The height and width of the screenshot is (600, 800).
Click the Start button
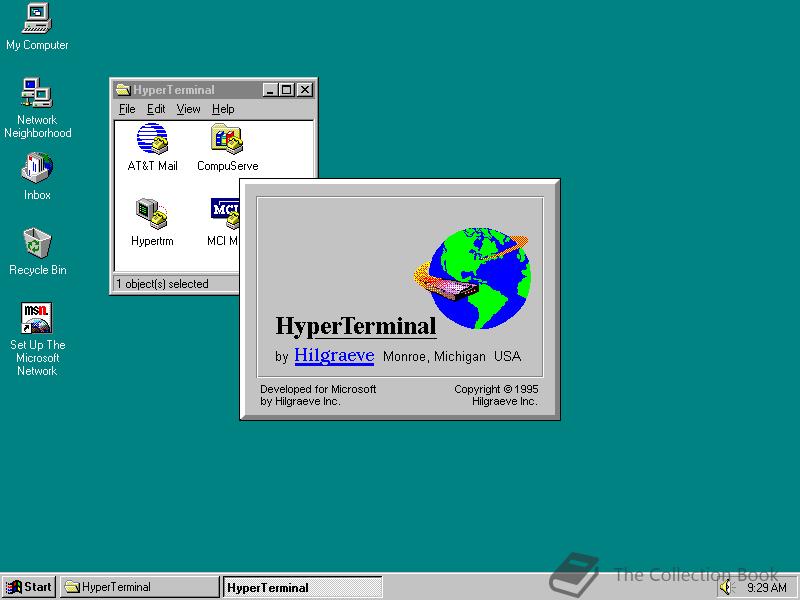point(29,587)
